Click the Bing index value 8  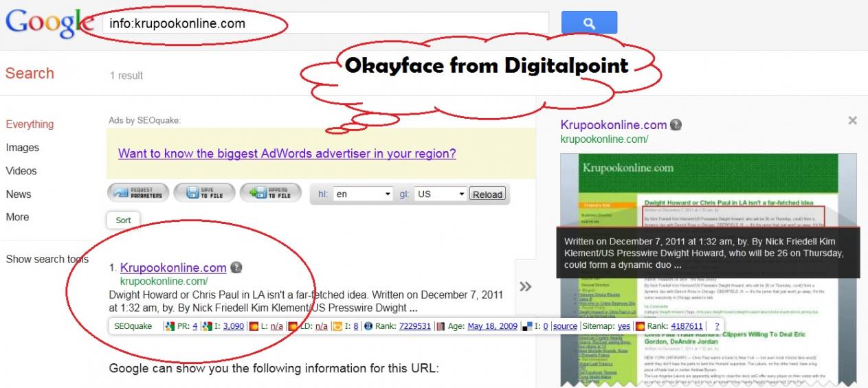tap(356, 327)
